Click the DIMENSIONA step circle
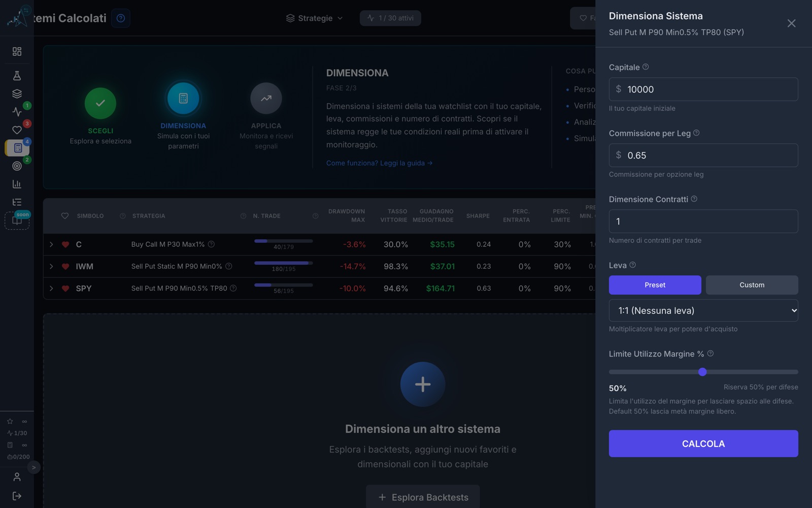The width and height of the screenshot is (812, 508). click(183, 98)
